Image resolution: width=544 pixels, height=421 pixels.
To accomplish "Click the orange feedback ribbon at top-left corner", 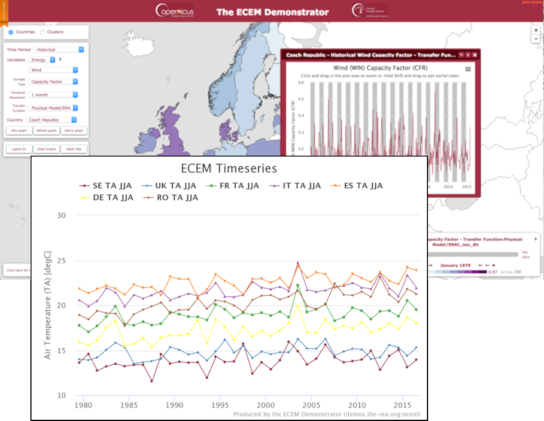I will [x=4, y=13].
